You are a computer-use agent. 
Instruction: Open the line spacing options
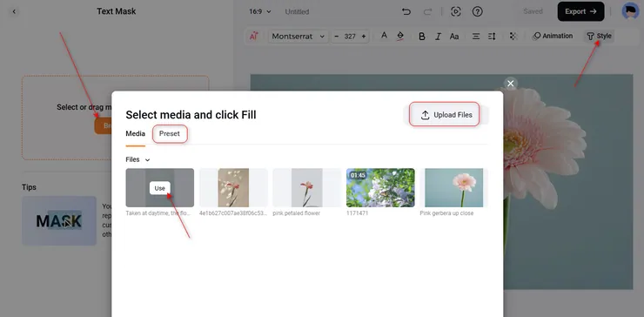pos(492,37)
